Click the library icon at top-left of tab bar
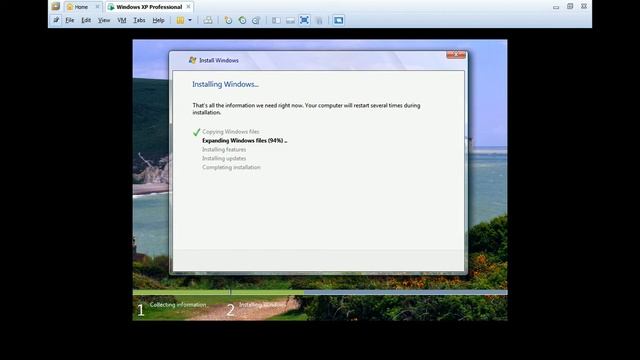The height and width of the screenshot is (360, 640). (56, 7)
